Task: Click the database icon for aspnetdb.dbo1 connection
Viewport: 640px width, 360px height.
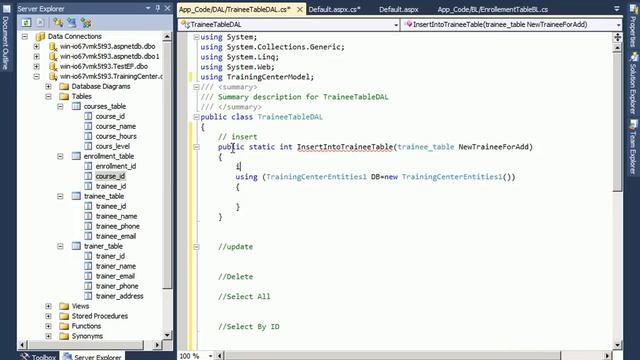Action: click(53, 56)
